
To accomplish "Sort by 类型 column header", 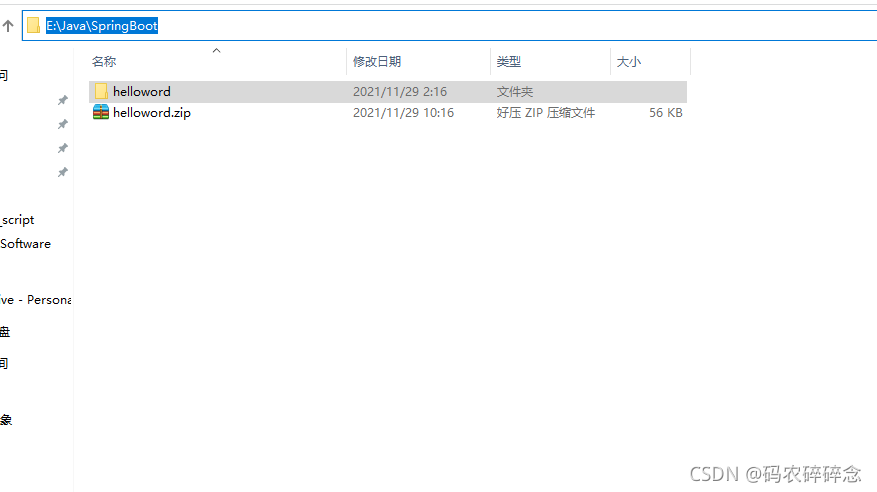I will [x=508, y=62].
